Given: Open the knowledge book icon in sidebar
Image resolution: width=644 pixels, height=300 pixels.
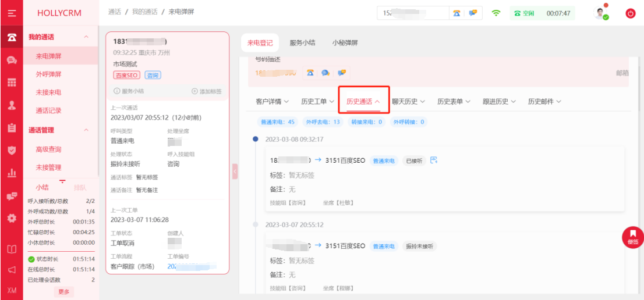Looking at the screenshot, I should tap(12, 249).
